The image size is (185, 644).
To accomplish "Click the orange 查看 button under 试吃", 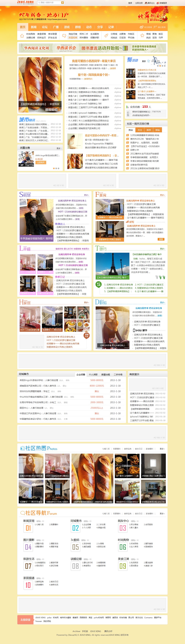I will coord(161,239).
